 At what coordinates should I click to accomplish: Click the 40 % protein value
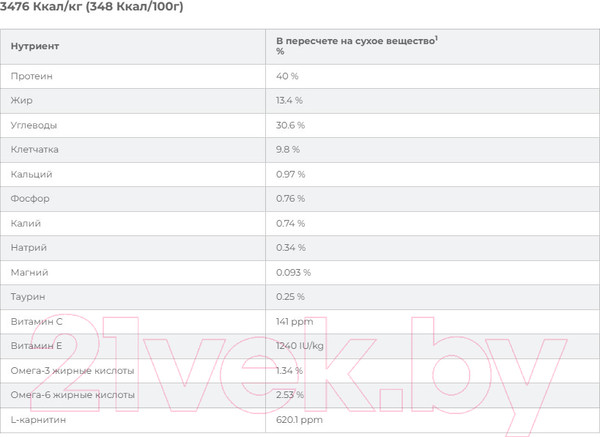pyautogui.click(x=287, y=76)
